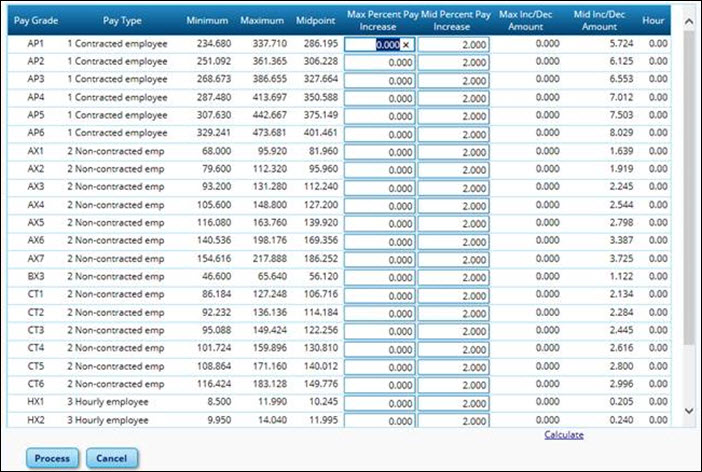This screenshot has height=472, width=702.
Task: Focus CT6 Mid Percent Pay Increase field
Action: click(x=454, y=385)
